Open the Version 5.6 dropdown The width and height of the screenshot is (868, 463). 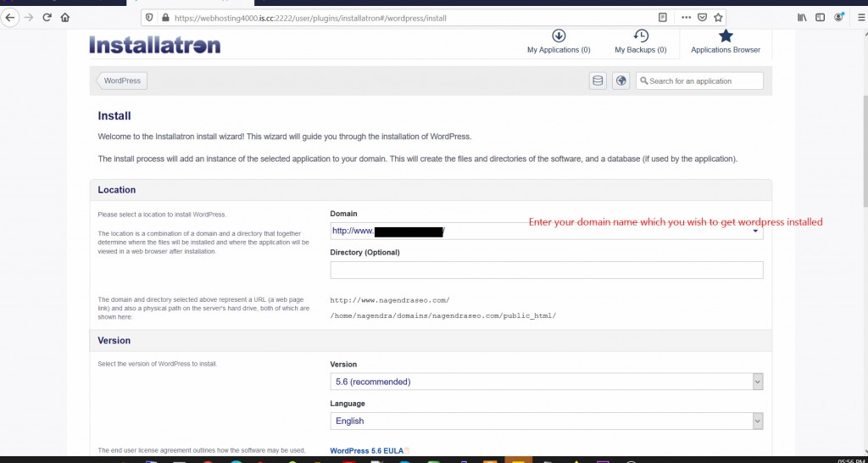coord(547,382)
